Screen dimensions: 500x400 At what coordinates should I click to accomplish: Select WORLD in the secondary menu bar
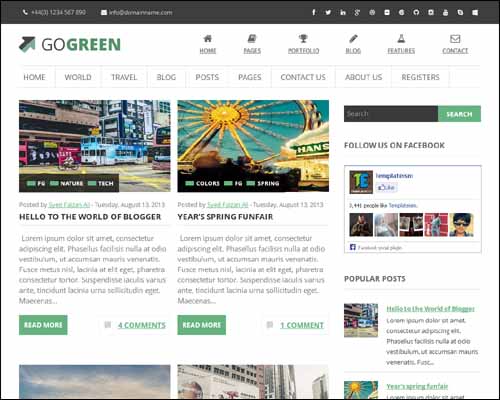(x=78, y=77)
